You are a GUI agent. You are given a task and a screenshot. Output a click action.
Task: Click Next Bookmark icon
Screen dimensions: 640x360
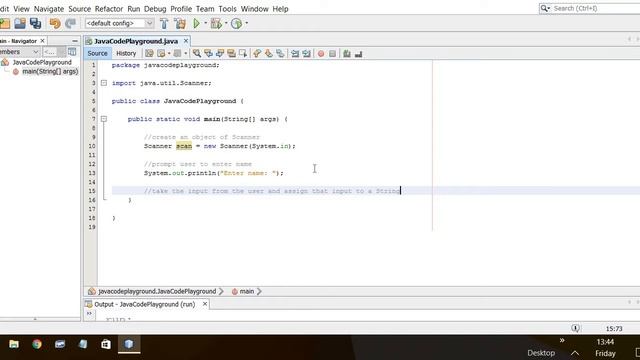[269, 53]
